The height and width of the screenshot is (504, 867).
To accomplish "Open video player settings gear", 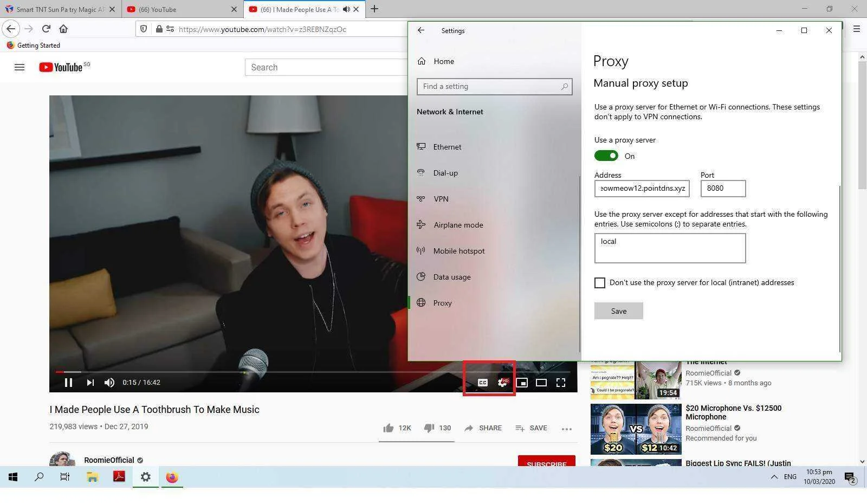I will (503, 383).
